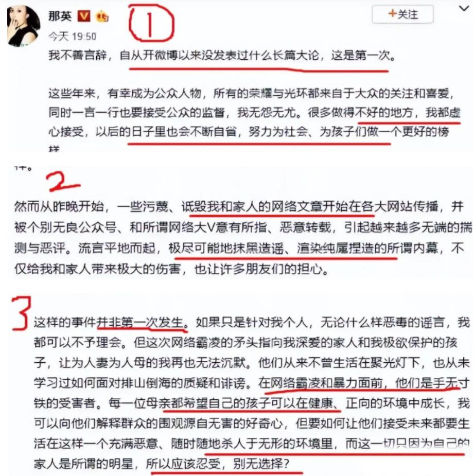Click the paragraph line beginning 这些年来
473x476 pixels.
click(x=251, y=93)
